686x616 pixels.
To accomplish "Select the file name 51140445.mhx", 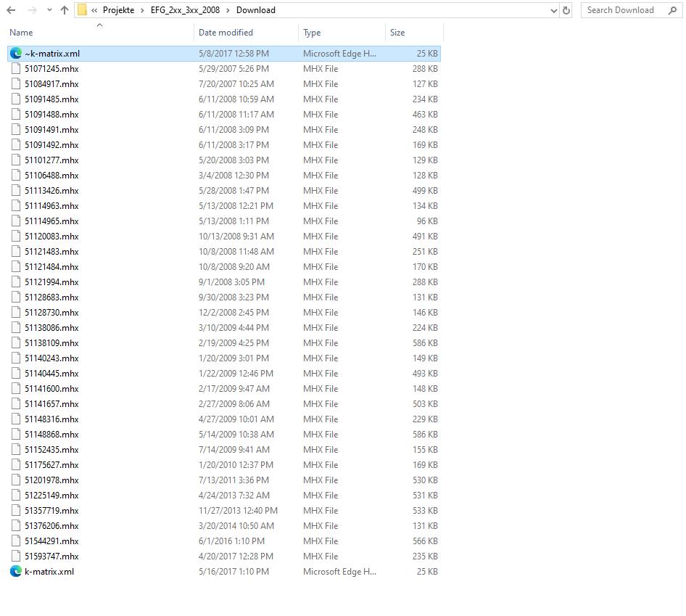I will point(51,374).
